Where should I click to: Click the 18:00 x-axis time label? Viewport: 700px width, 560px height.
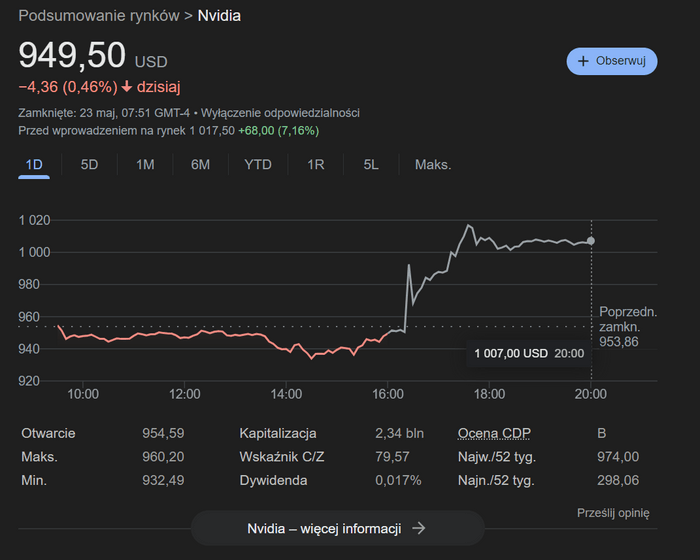489,394
